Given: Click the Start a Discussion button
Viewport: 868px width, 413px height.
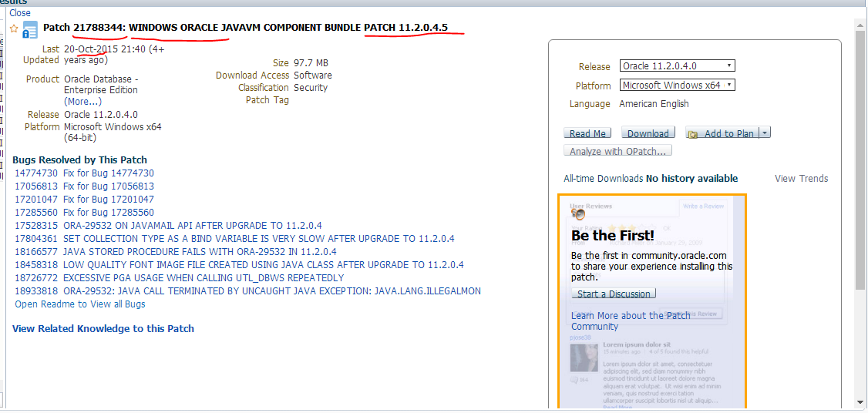Looking at the screenshot, I should [x=614, y=294].
